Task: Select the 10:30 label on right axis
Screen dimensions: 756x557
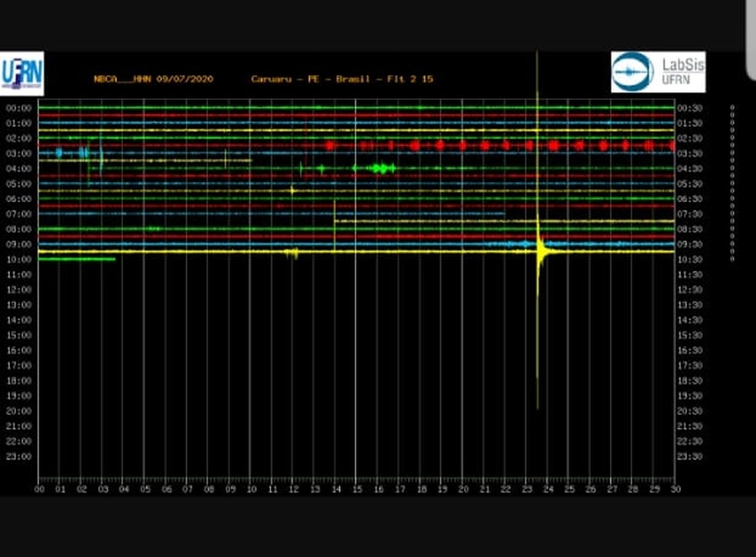Action: tap(688, 260)
